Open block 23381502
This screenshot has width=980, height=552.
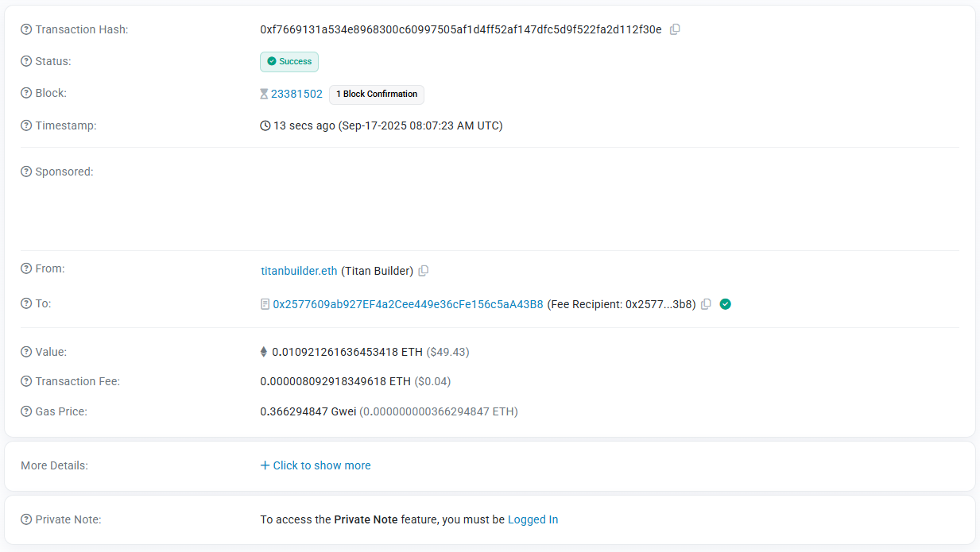coord(296,93)
